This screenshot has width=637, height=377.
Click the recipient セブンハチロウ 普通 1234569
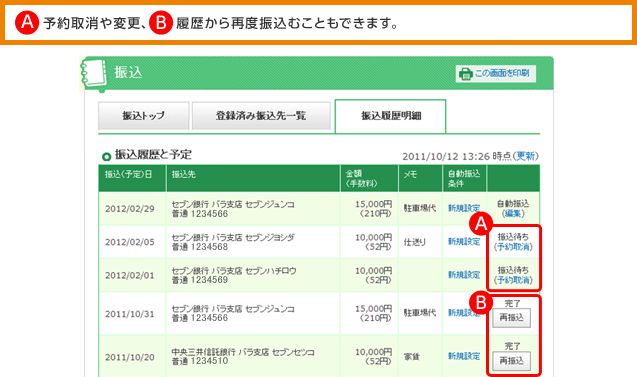pyautogui.click(x=234, y=275)
